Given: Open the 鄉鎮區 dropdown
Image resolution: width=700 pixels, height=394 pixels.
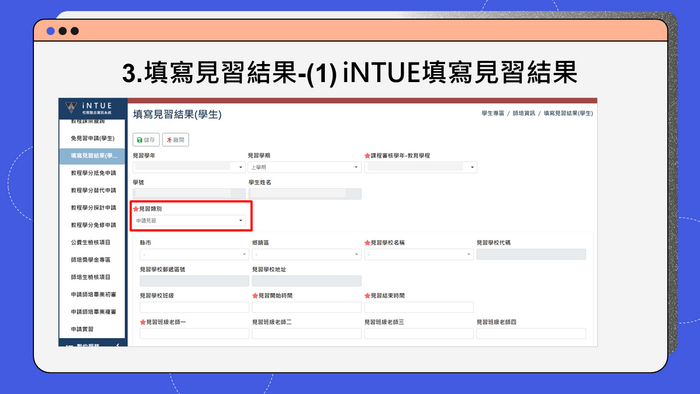Looking at the screenshot, I should coord(307,254).
